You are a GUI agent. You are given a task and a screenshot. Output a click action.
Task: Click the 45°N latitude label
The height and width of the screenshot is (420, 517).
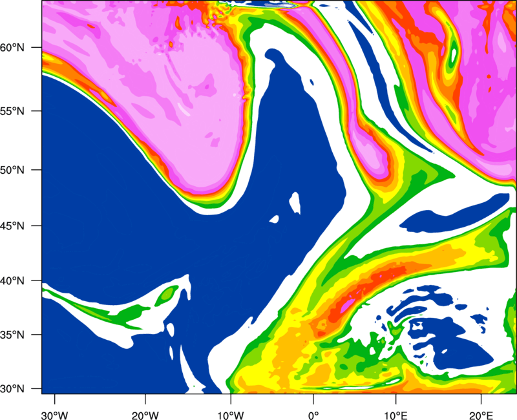tap(12, 226)
